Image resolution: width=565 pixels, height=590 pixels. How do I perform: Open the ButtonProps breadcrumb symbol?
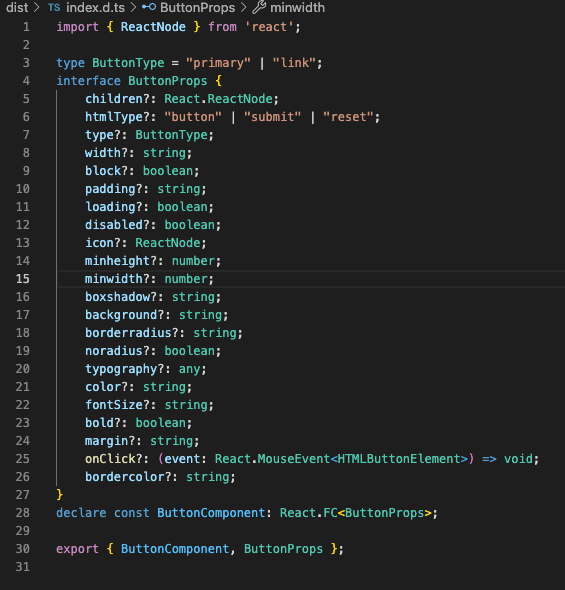[197, 8]
